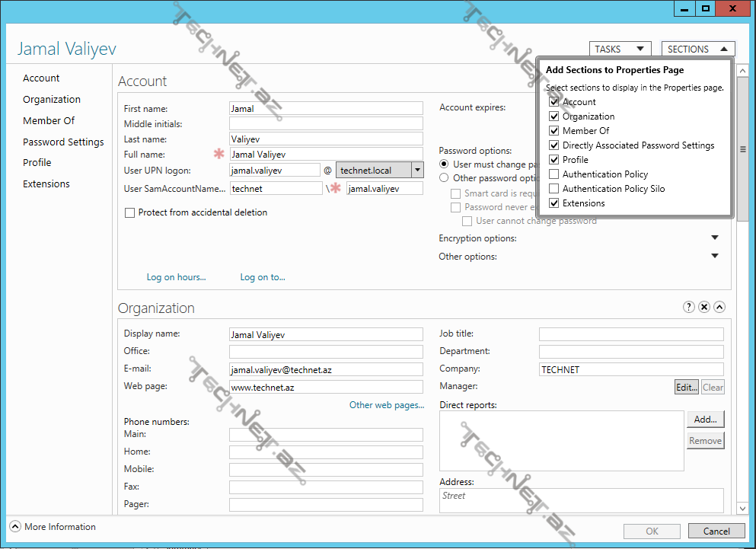Click the Other web pages link
Image resolution: width=756 pixels, height=549 pixels.
point(386,405)
